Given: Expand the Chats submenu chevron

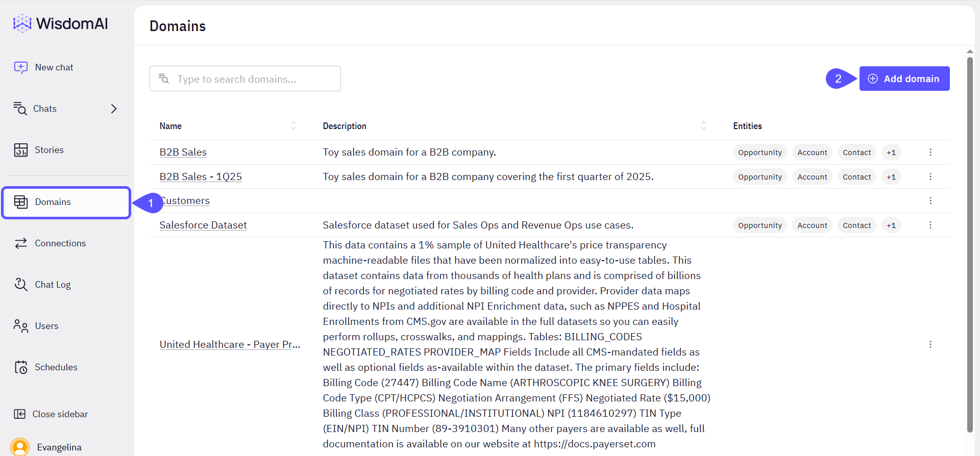Looking at the screenshot, I should point(114,109).
